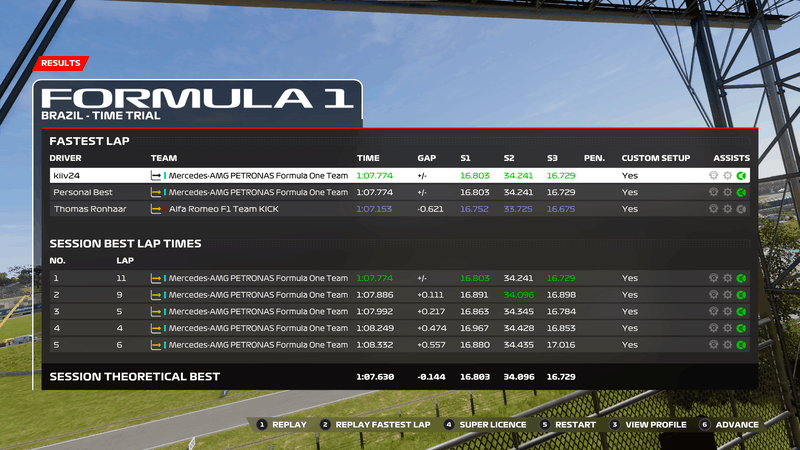The height and width of the screenshot is (450, 800).
Task: Click the LAP column header
Action: click(125, 261)
